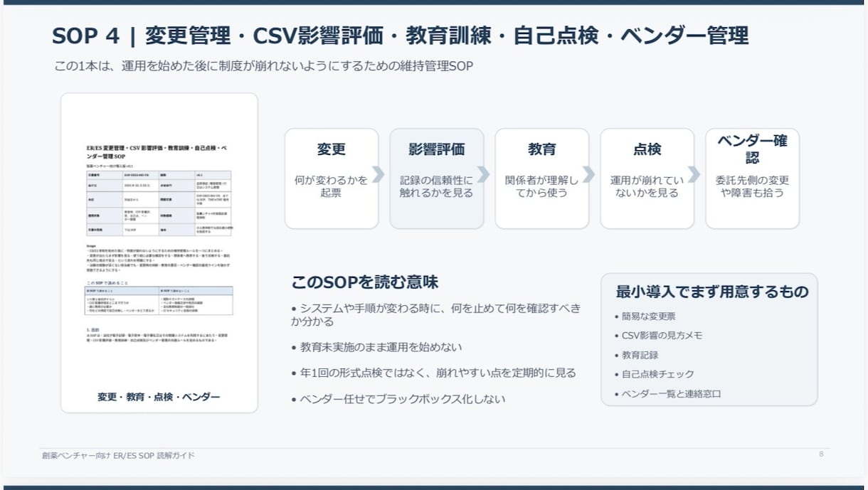Click the heading "このSOPを読む意味"

(x=365, y=282)
